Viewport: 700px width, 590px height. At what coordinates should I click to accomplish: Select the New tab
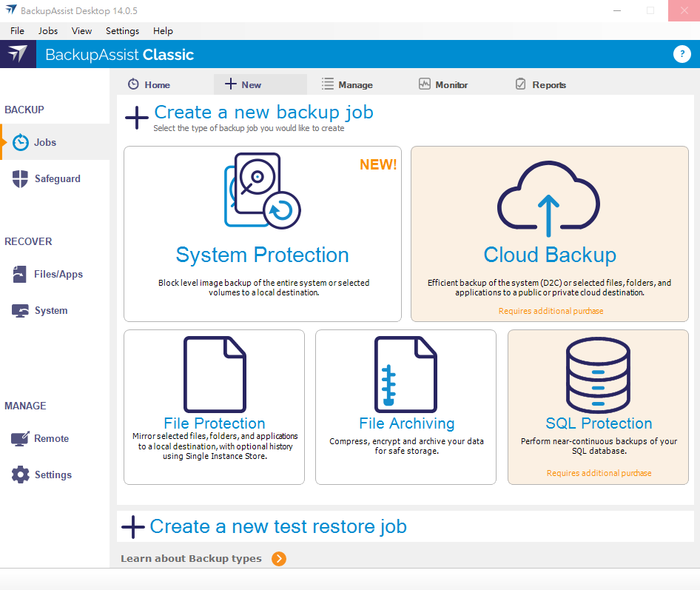pos(260,84)
